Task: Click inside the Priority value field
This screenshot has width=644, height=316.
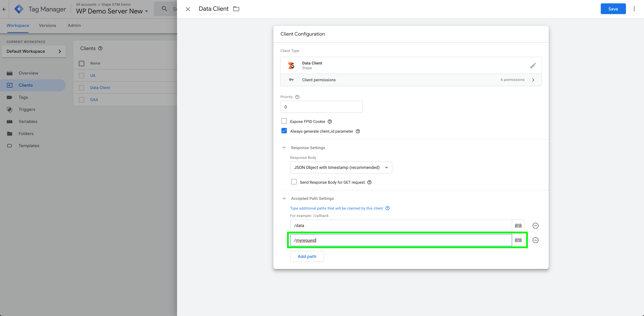Action: point(321,107)
